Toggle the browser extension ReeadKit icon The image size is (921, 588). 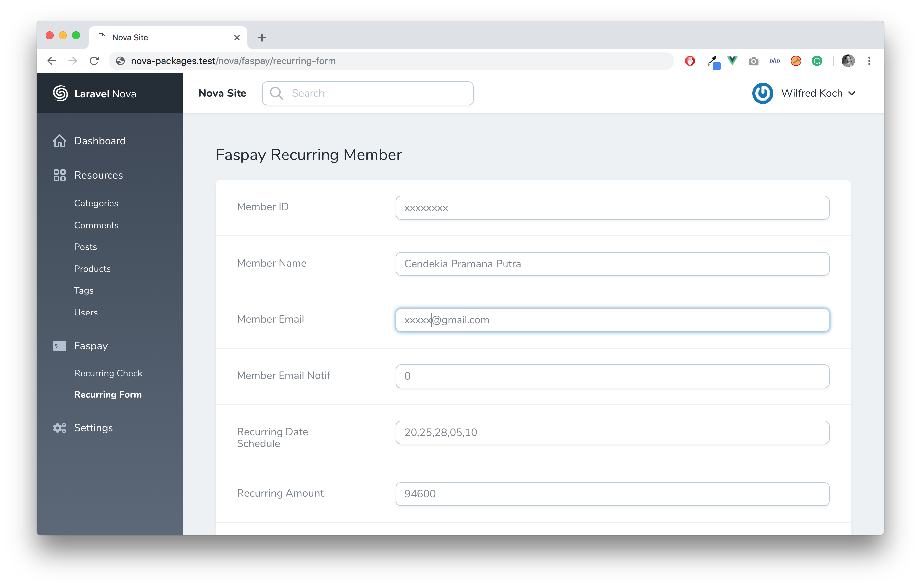796,61
